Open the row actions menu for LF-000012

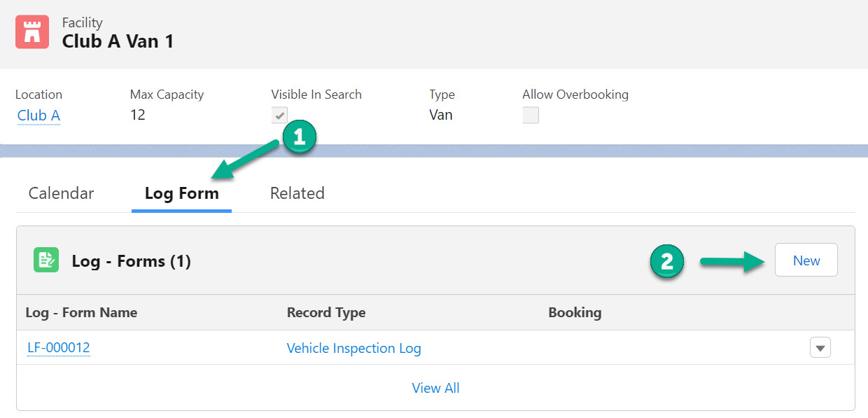[820, 347]
